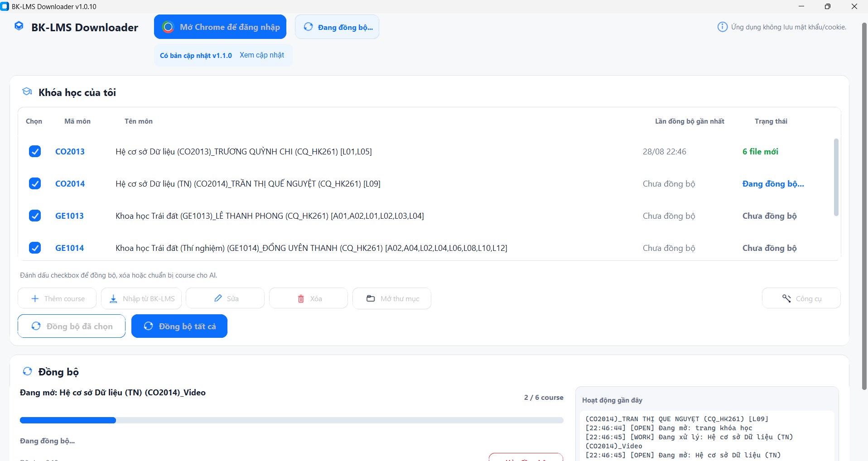Uncheck the GE1014 course checkbox
The height and width of the screenshot is (461, 868).
click(x=35, y=248)
